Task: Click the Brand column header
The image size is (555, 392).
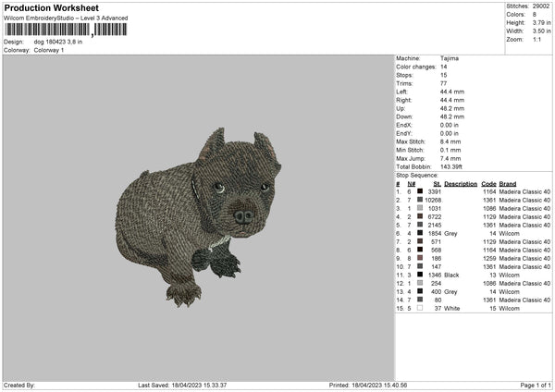Action: (508, 183)
